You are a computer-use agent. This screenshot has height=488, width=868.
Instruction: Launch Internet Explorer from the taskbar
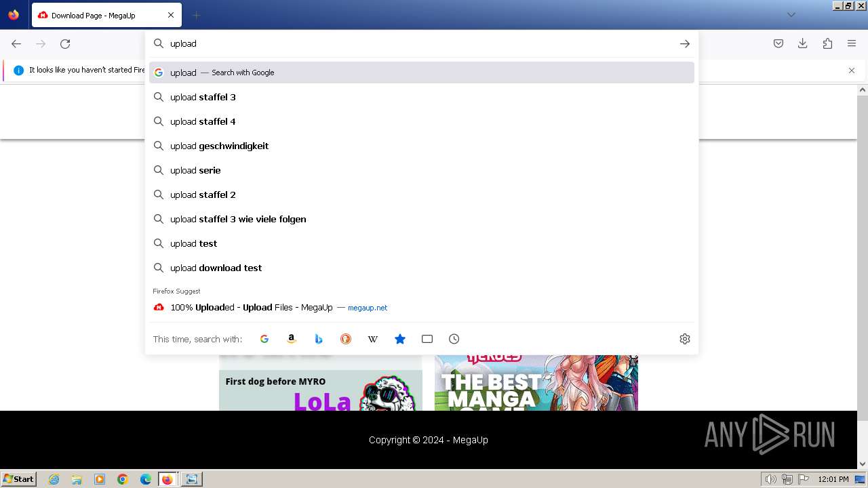[x=54, y=479]
